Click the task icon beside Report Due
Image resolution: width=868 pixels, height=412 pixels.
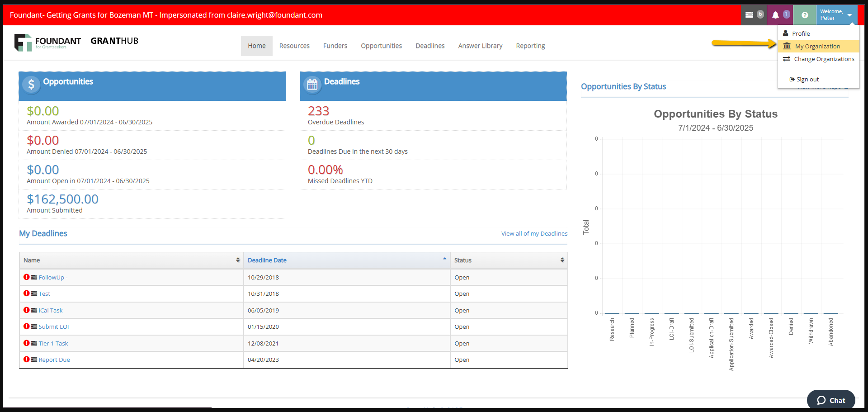[34, 360]
